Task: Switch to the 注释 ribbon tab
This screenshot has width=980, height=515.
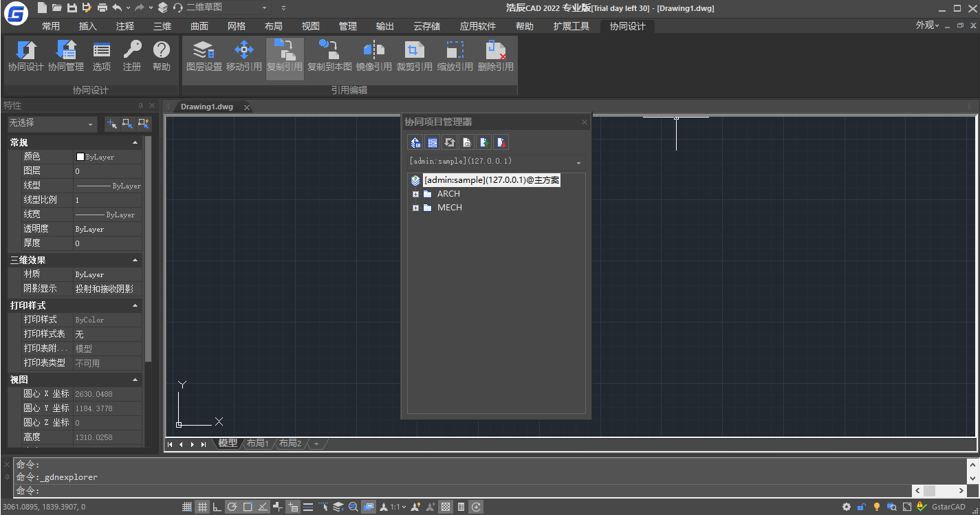Action: 125,26
